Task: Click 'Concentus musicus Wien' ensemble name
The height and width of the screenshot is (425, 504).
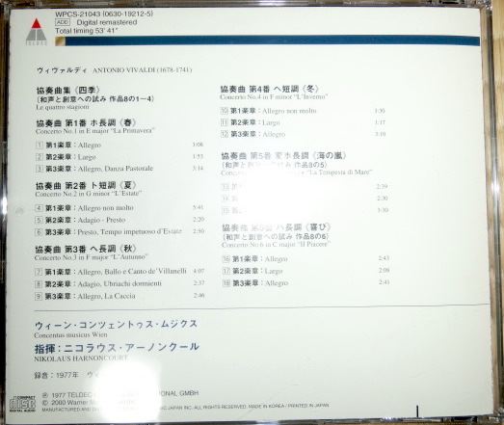Action: coord(70,334)
